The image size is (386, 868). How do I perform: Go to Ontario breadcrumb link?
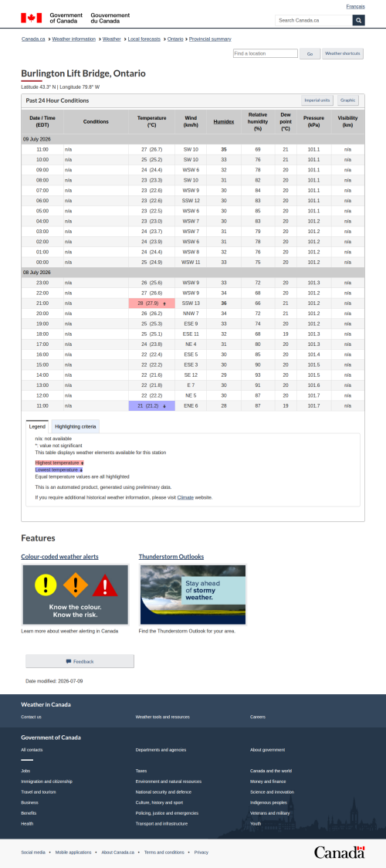click(174, 39)
